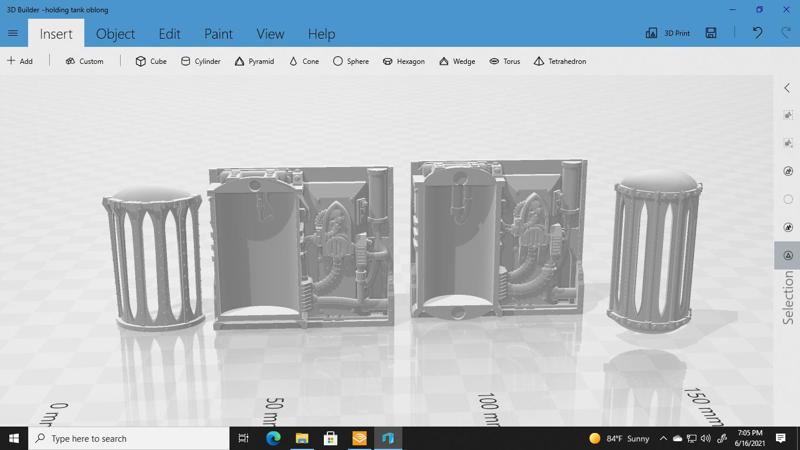Click the 3D Builder taskbar icon
The width and height of the screenshot is (800, 450).
(x=388, y=438)
